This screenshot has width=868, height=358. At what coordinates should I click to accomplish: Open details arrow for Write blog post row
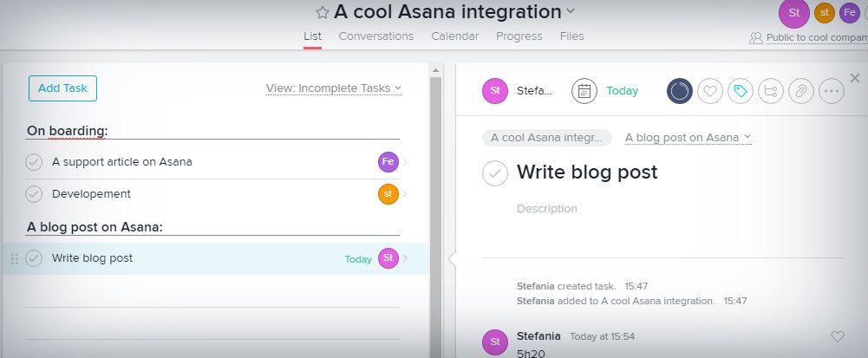[x=405, y=258]
